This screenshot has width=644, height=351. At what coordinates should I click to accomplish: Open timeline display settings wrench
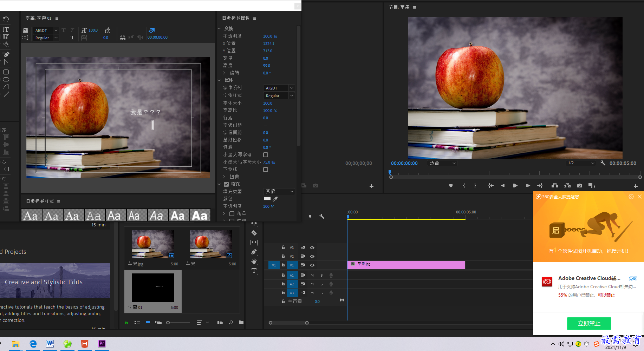(x=322, y=216)
